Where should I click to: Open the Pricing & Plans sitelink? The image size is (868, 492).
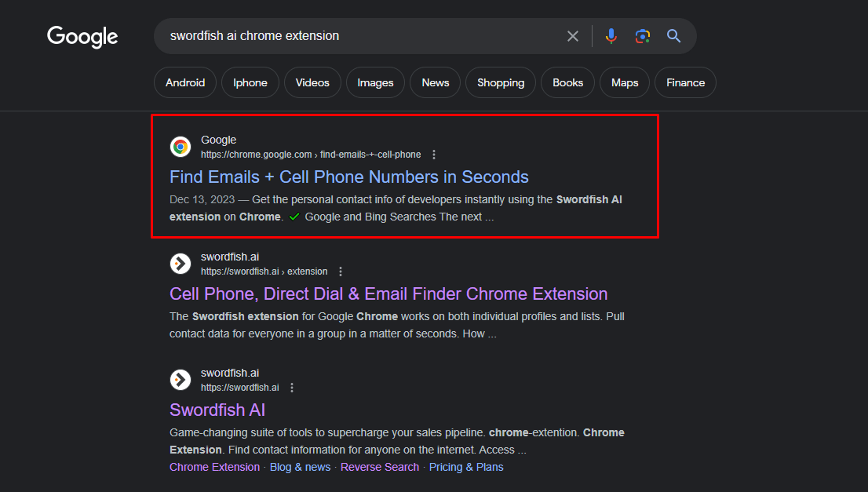click(466, 467)
